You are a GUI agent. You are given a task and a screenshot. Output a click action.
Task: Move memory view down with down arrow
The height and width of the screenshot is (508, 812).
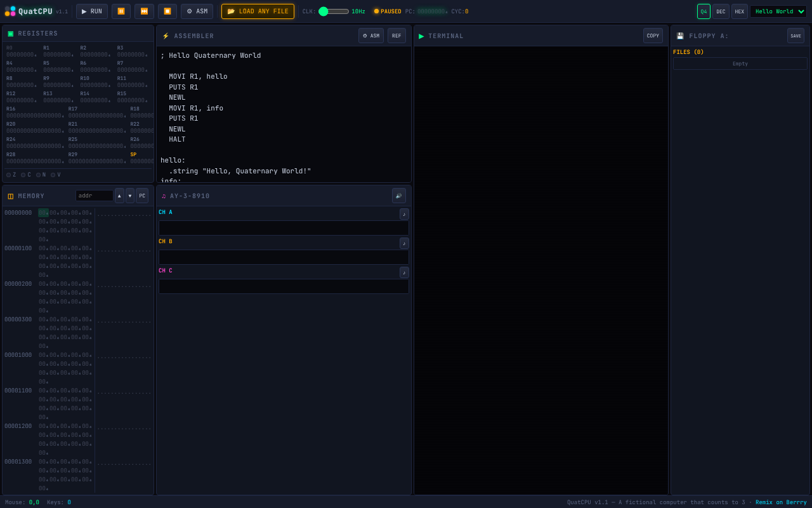(x=130, y=196)
